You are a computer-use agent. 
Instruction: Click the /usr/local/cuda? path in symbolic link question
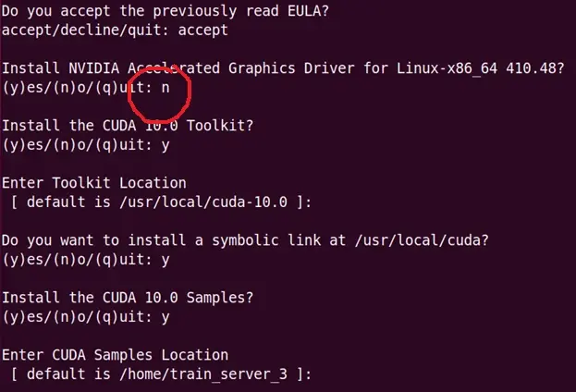(423, 240)
